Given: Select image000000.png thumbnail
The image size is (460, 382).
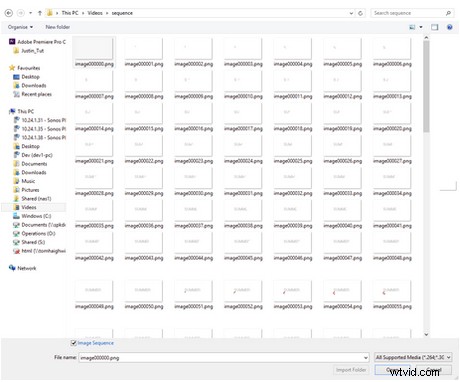Looking at the screenshot, I should click(x=94, y=48).
